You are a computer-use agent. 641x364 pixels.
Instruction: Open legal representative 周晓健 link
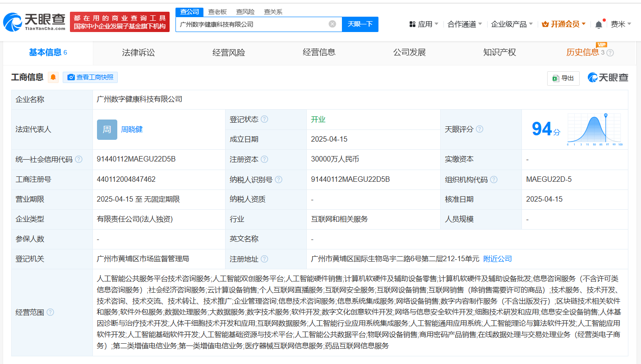[132, 129]
